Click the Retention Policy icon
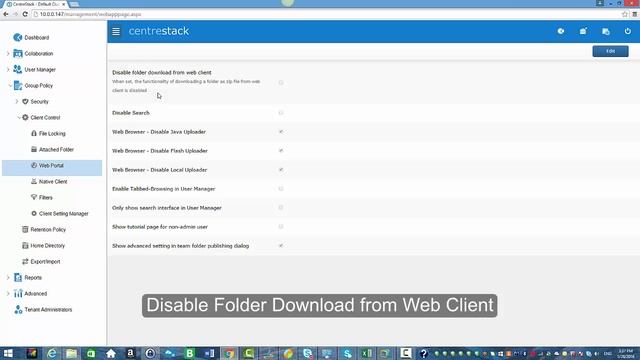 tap(25, 229)
